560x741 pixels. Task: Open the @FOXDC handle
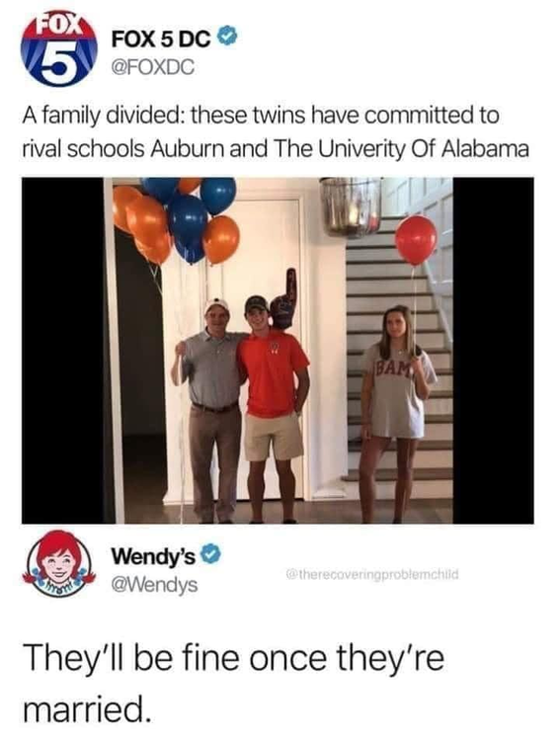point(152,67)
